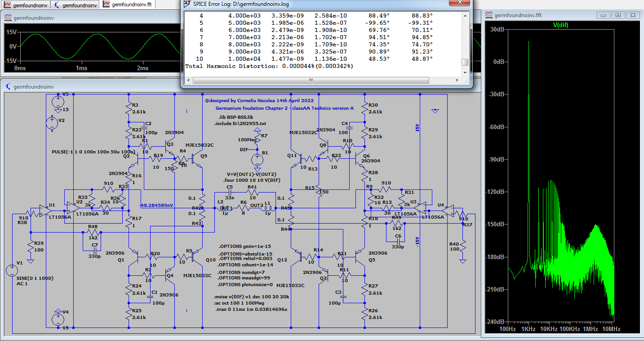Image resolution: width=644 pixels, height=341 pixels.
Task: Select capacitor C3 100µ
Action: [x=344, y=296]
